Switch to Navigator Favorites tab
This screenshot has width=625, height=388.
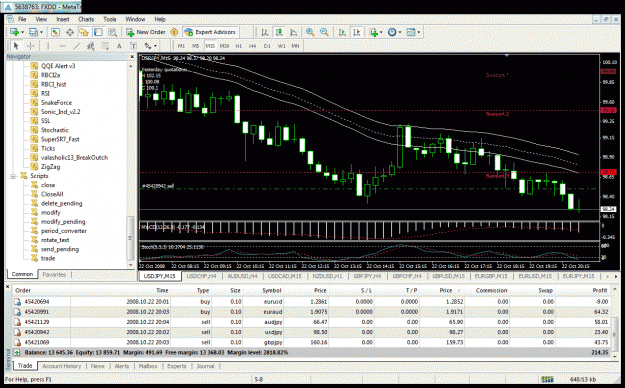(54, 274)
